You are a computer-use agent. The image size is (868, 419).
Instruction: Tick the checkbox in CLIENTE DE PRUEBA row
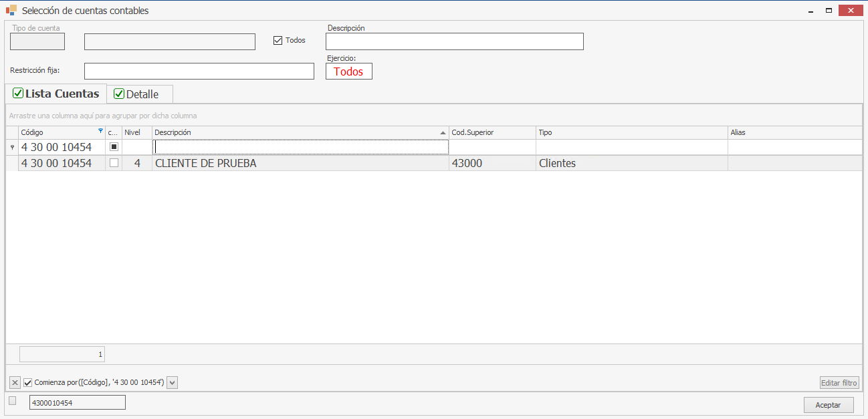click(x=114, y=163)
